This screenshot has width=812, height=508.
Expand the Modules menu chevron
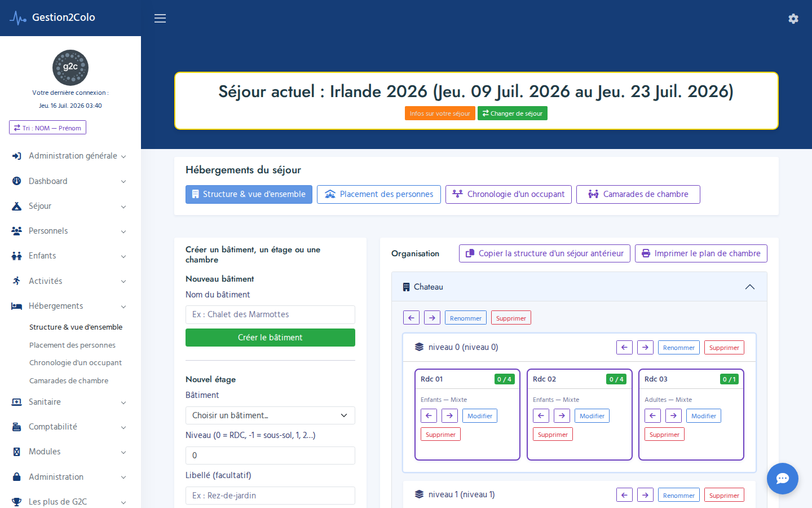[x=123, y=452]
